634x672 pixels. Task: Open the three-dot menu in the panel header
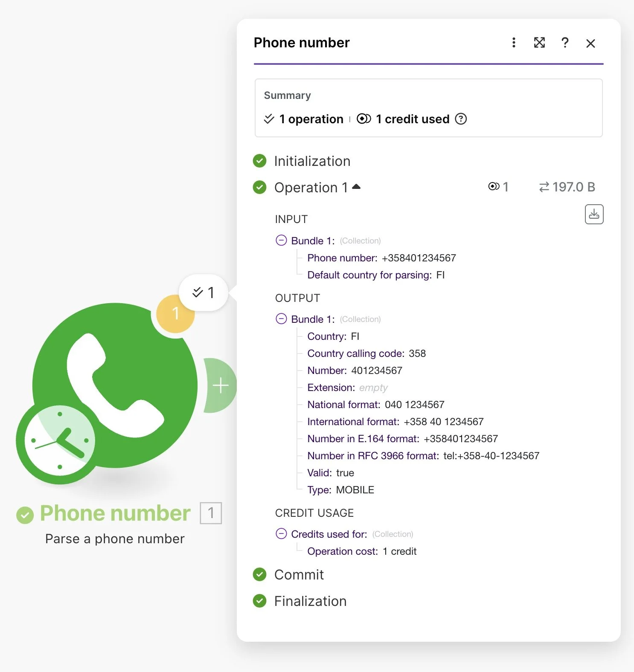coord(514,43)
